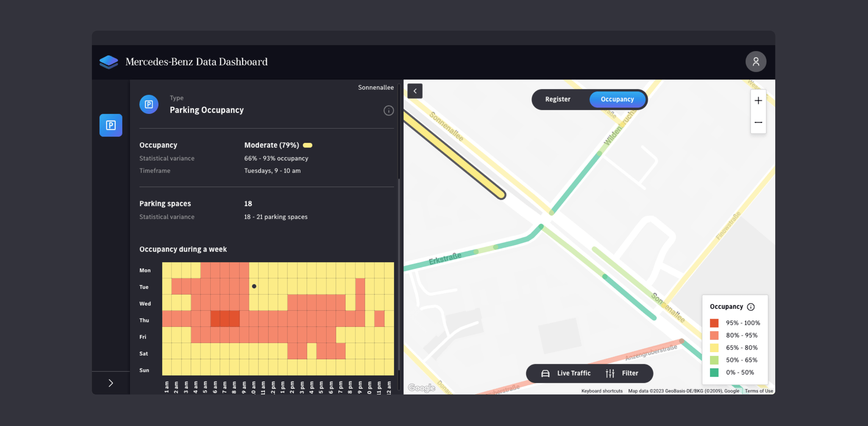This screenshot has height=426, width=868.
Task: Click the Google logo on the map
Action: [x=422, y=388]
